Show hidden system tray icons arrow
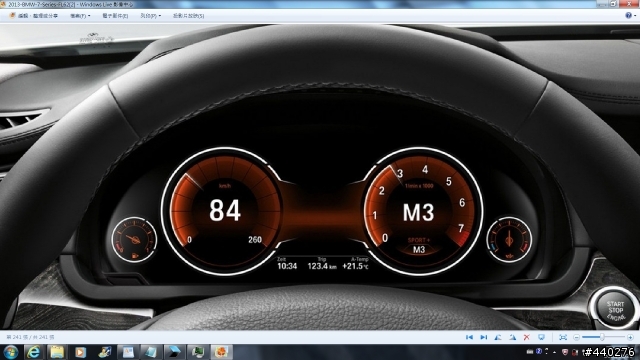The width and height of the screenshot is (640, 360). click(x=554, y=352)
